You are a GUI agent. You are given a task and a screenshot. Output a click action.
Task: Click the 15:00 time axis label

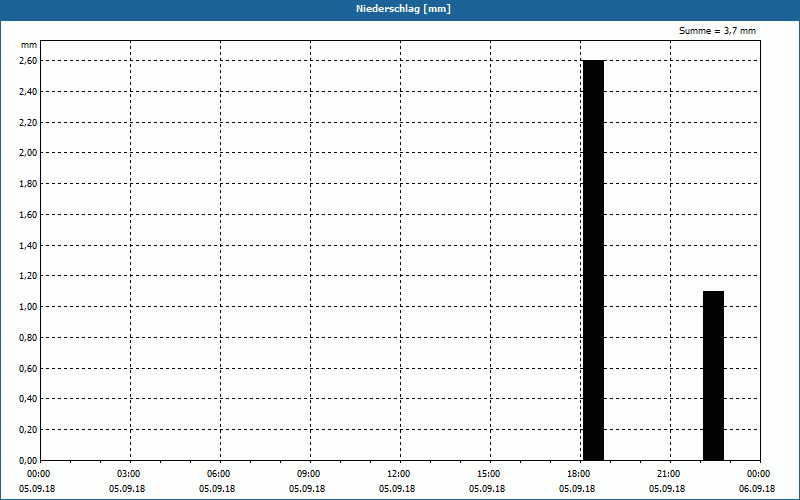(x=489, y=474)
